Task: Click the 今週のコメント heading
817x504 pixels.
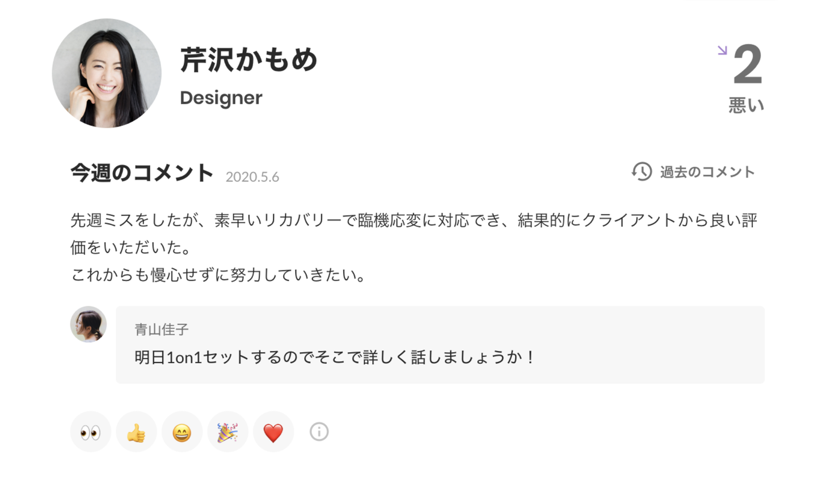Action: pos(142,173)
